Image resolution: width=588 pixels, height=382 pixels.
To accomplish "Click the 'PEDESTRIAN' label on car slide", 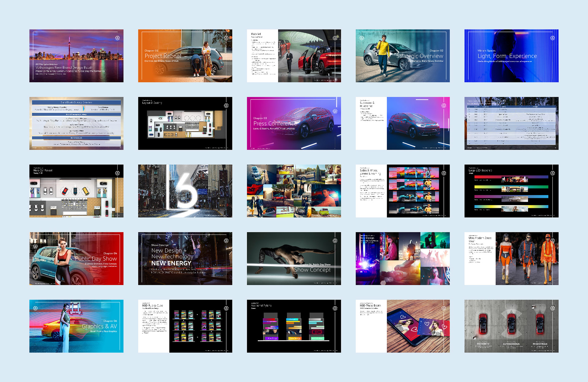I will coord(540,344).
